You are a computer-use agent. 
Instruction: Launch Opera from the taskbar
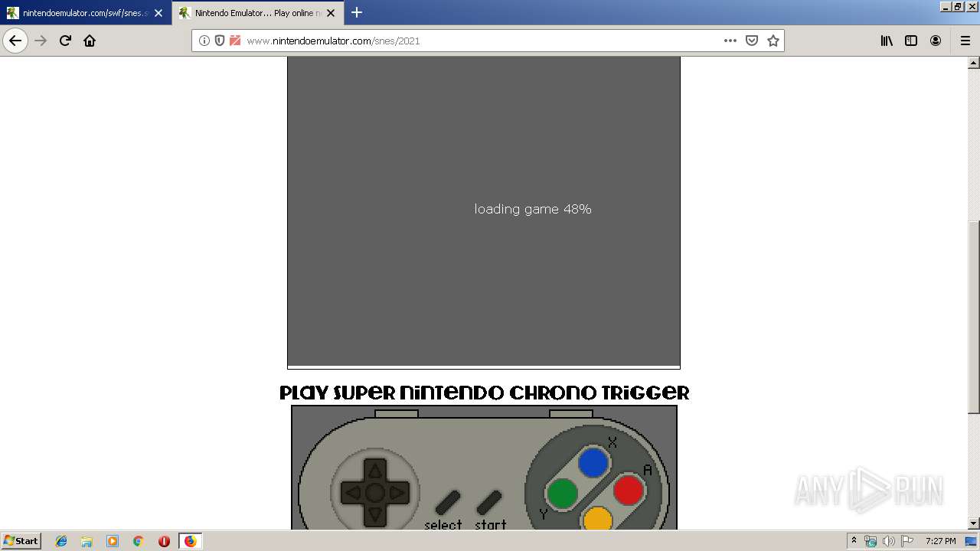(x=164, y=541)
